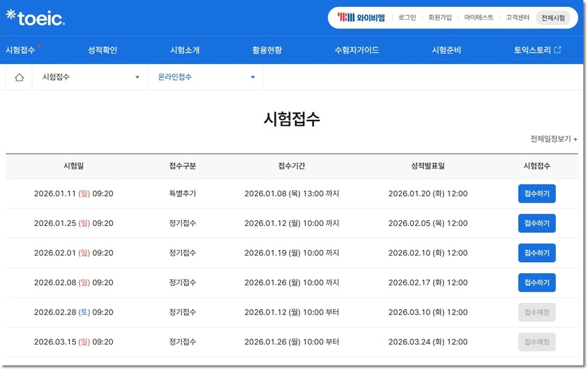Open the YBM 와이비엠 logo link
The image size is (588, 370).
tap(361, 18)
